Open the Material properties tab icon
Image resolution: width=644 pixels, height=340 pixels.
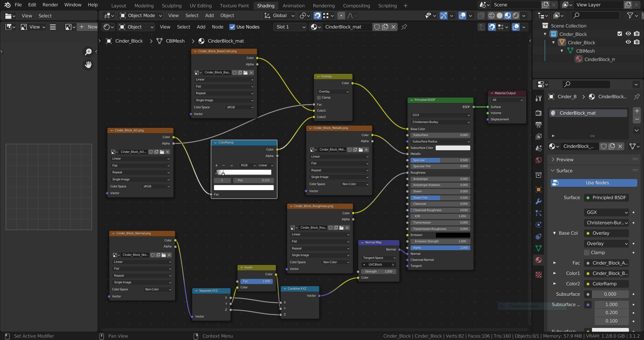point(538,260)
